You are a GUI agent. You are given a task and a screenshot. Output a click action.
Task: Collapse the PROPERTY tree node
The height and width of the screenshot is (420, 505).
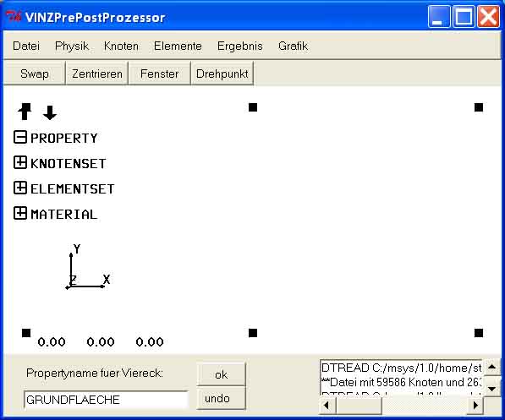coord(20,138)
